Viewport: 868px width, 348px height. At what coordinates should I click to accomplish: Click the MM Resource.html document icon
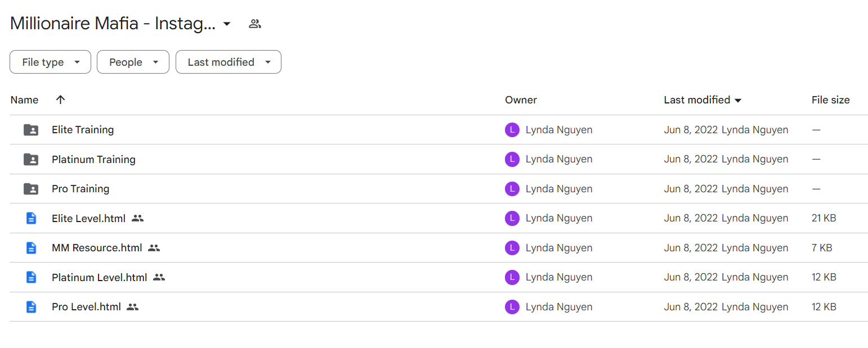click(32, 248)
